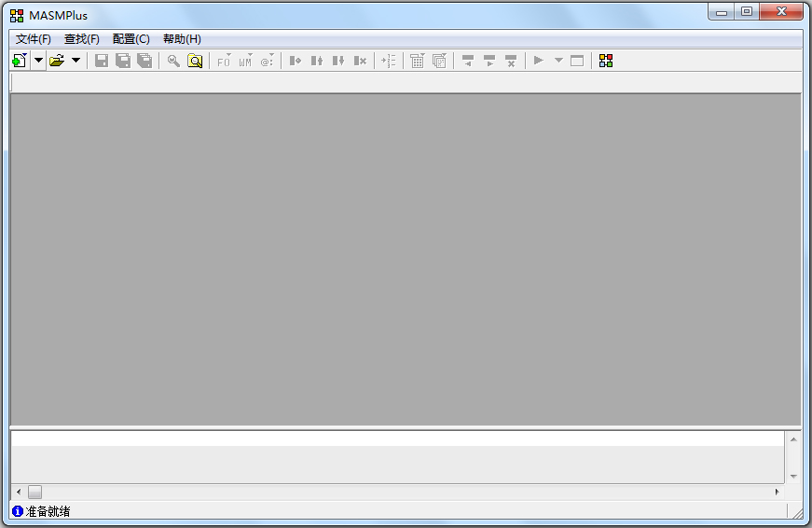Click the FO toolbar button
This screenshot has width=812, height=528.
click(224, 61)
